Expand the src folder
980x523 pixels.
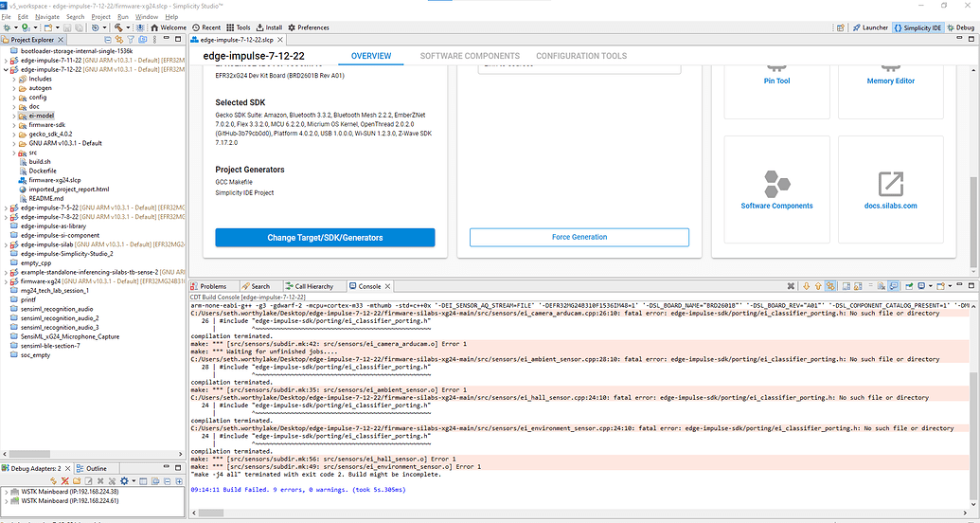coord(14,153)
